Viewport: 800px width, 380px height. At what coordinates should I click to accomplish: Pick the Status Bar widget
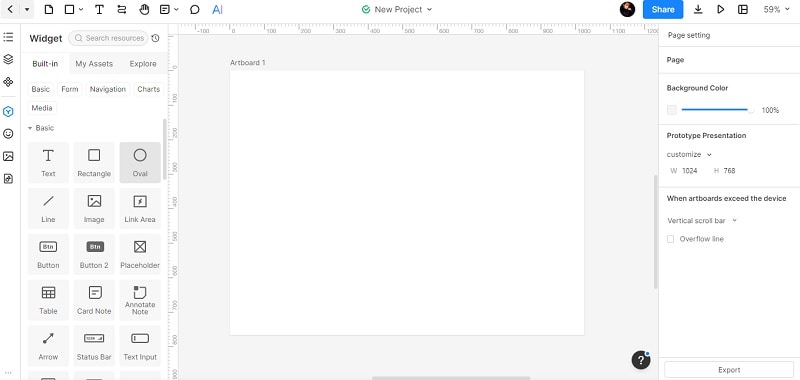94,346
